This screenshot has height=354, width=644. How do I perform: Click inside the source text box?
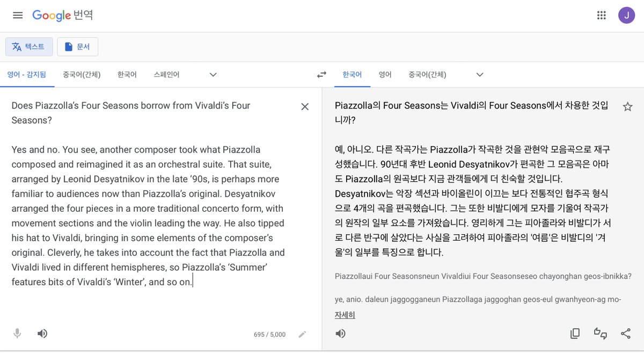tap(149, 193)
